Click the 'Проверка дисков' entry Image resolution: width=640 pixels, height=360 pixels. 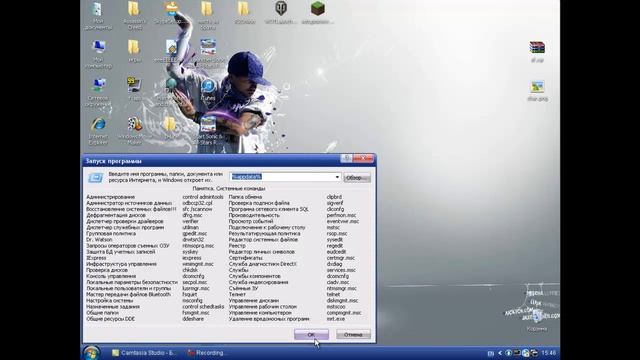tap(107, 270)
